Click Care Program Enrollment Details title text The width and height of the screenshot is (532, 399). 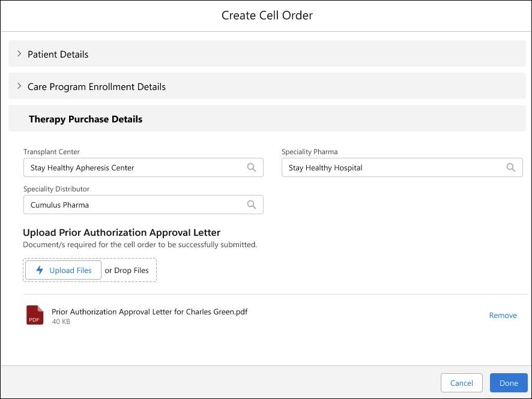click(x=97, y=87)
